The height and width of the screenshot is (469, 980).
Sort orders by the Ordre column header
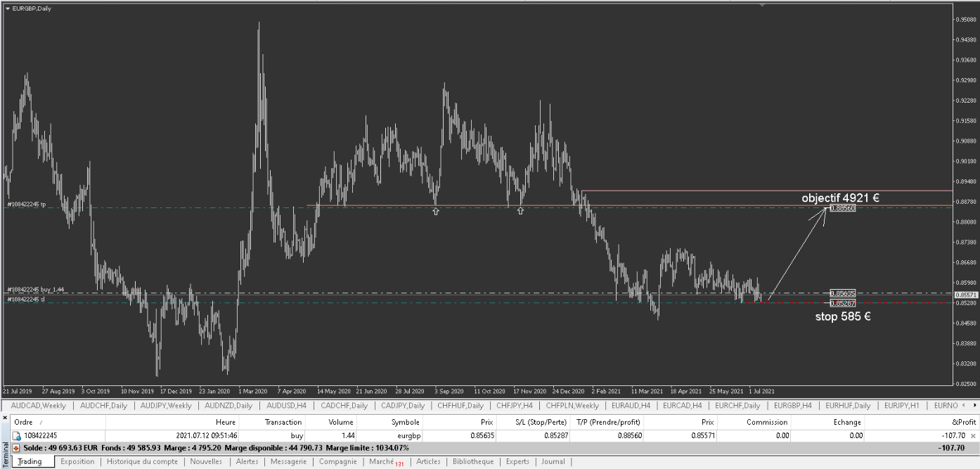23,422
